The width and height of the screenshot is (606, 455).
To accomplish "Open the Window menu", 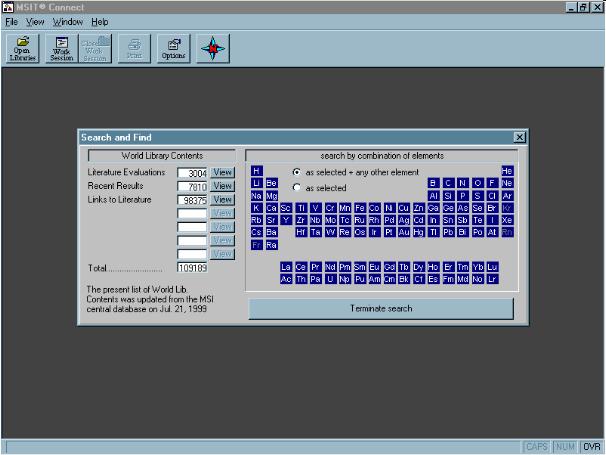I will pyautogui.click(x=68, y=22).
